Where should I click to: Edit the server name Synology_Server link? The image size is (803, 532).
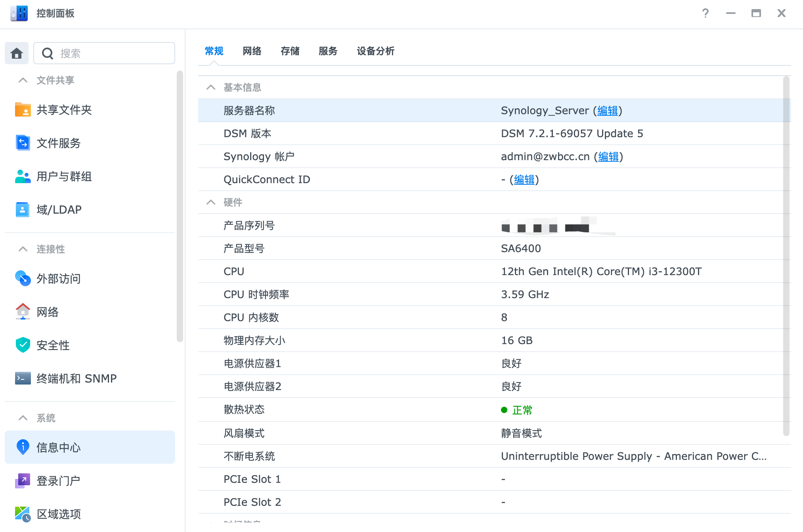608,111
